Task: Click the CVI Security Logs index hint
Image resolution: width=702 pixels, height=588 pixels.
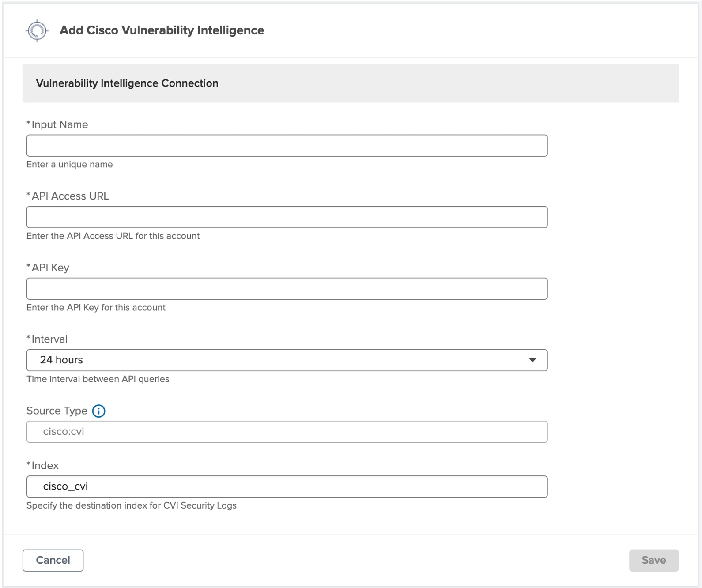Action: (132, 505)
